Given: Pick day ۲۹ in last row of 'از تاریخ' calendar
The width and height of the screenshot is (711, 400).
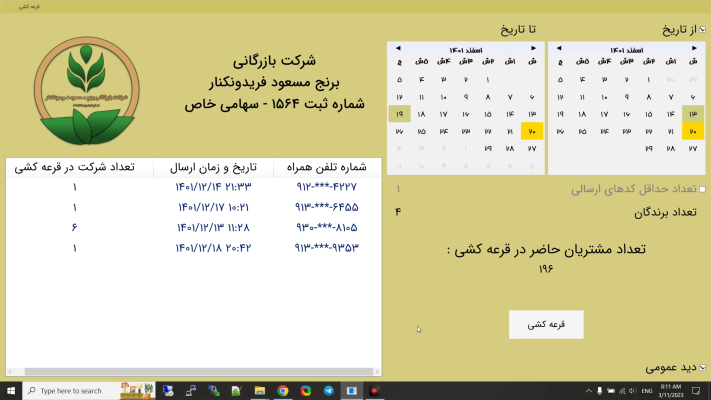Looking at the screenshot, I should pos(648,149).
